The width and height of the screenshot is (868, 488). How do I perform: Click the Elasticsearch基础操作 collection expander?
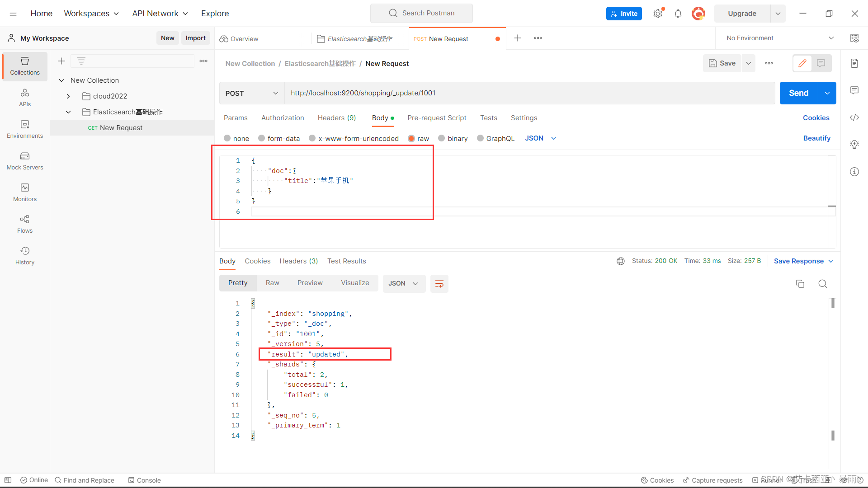[67, 112]
